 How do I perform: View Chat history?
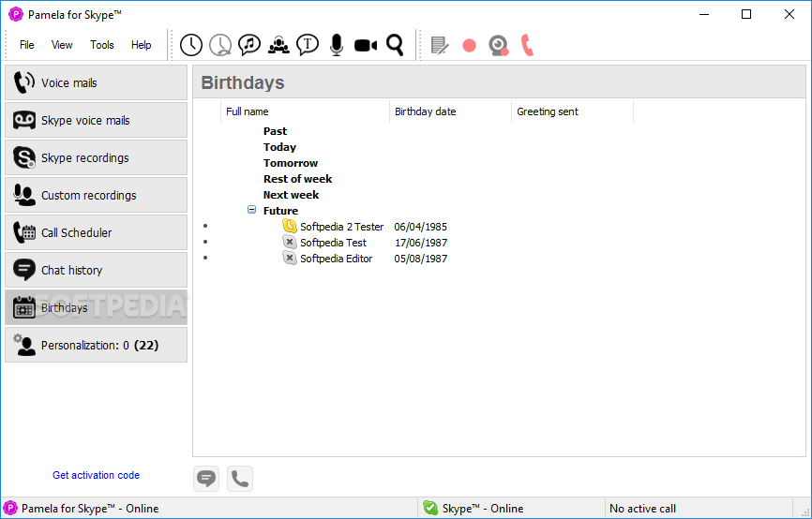click(x=96, y=270)
